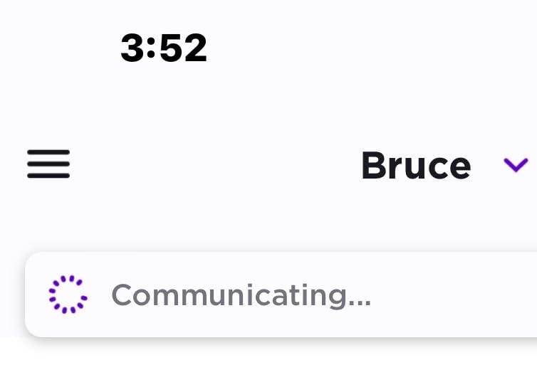Tap the downward arrow next to Bruce
The image size is (537, 392).
(x=516, y=165)
